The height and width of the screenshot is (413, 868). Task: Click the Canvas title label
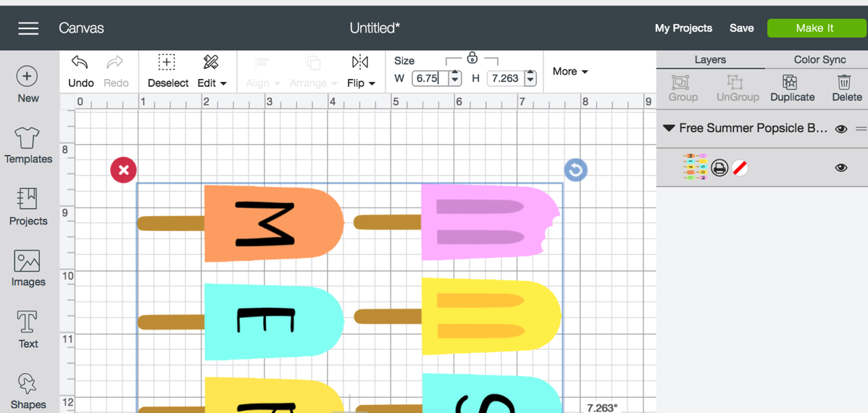coord(81,28)
